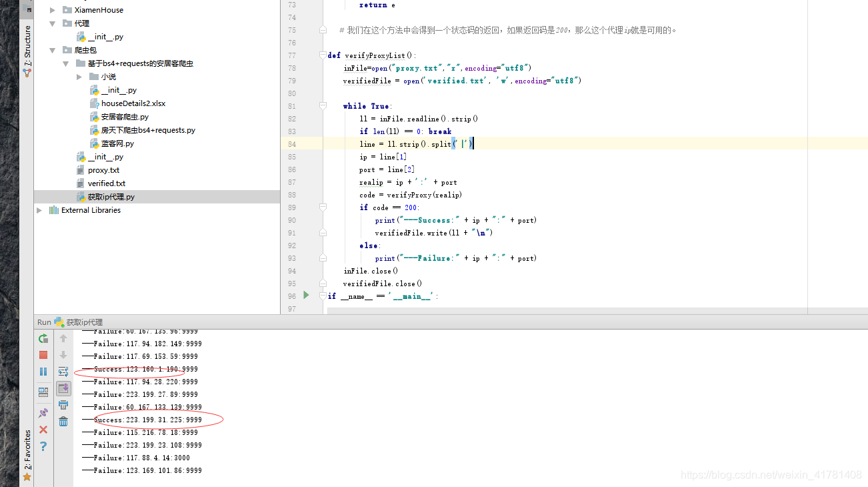868x487 pixels.
Task: Toggle scroll to end of console
Action: tap(63, 388)
